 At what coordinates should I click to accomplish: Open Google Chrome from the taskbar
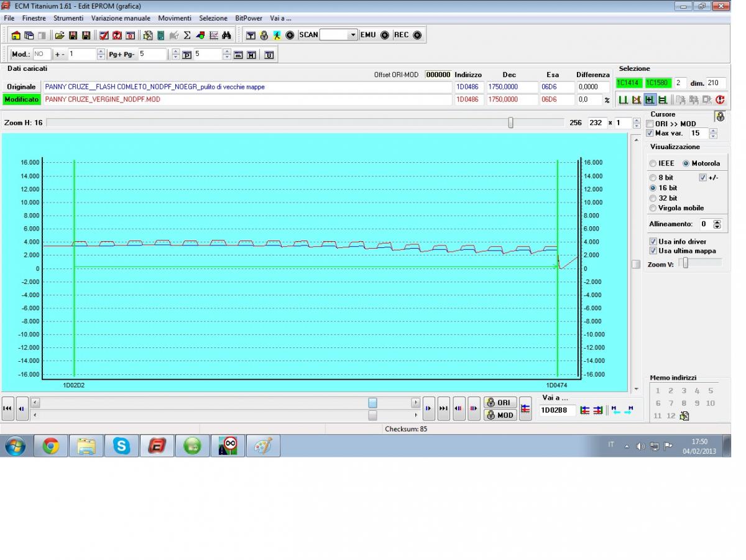pos(51,446)
